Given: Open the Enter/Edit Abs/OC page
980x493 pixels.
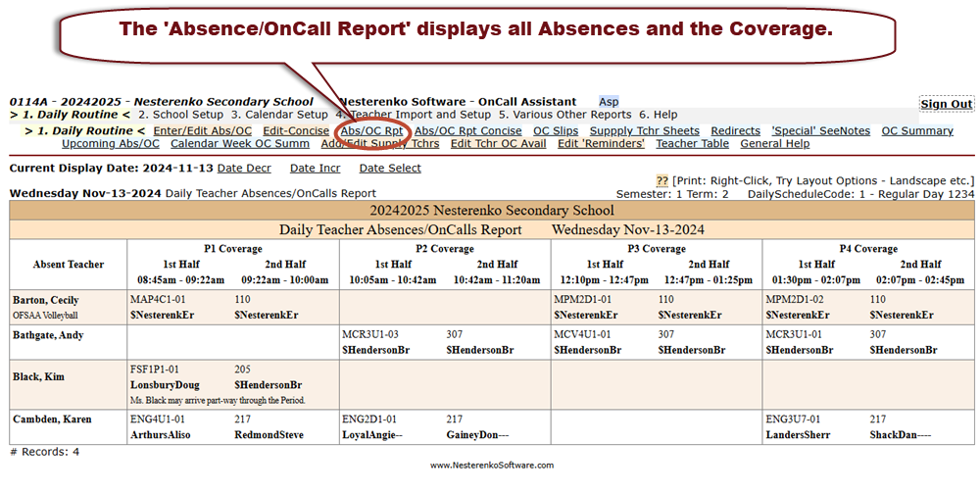Looking at the screenshot, I should (x=202, y=131).
